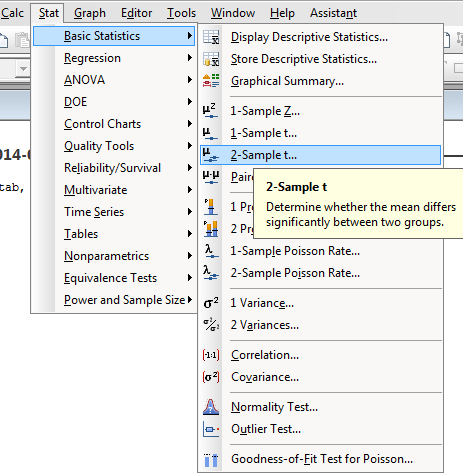Screen dimensions: 463x475
Task: Click the 1-Sample t icon
Action: coord(210,133)
